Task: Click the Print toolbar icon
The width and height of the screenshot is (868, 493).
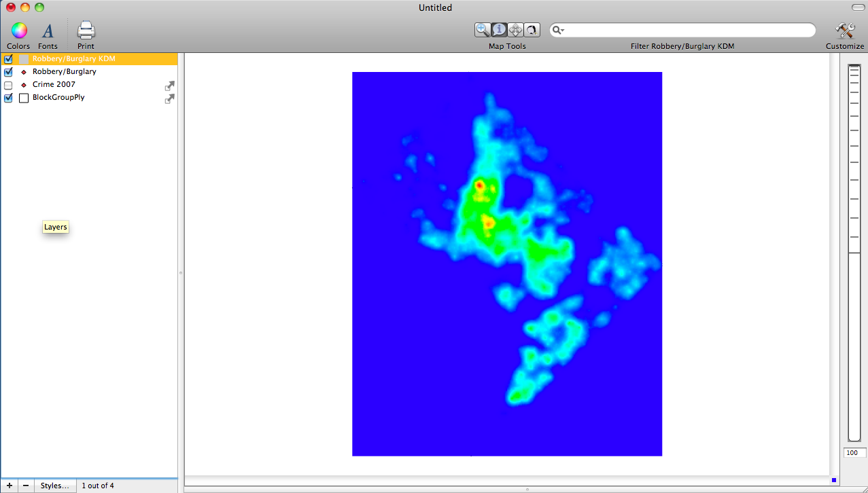Action: [x=86, y=31]
